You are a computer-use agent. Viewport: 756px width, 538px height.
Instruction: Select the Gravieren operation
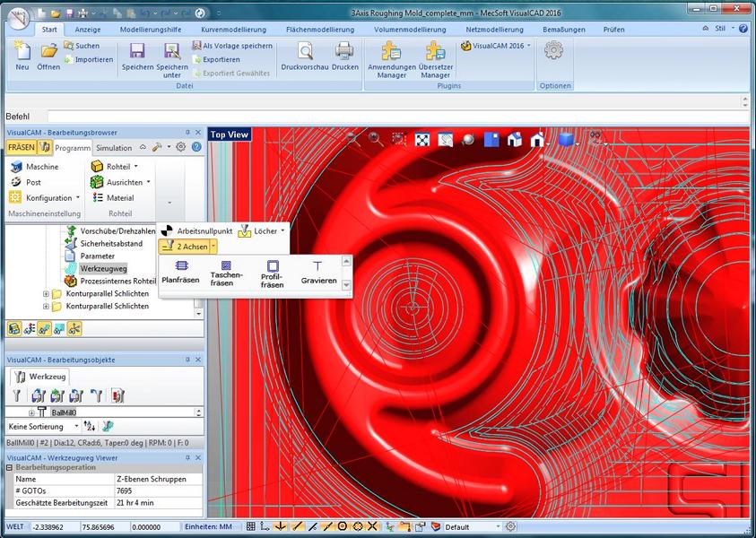[x=318, y=273]
